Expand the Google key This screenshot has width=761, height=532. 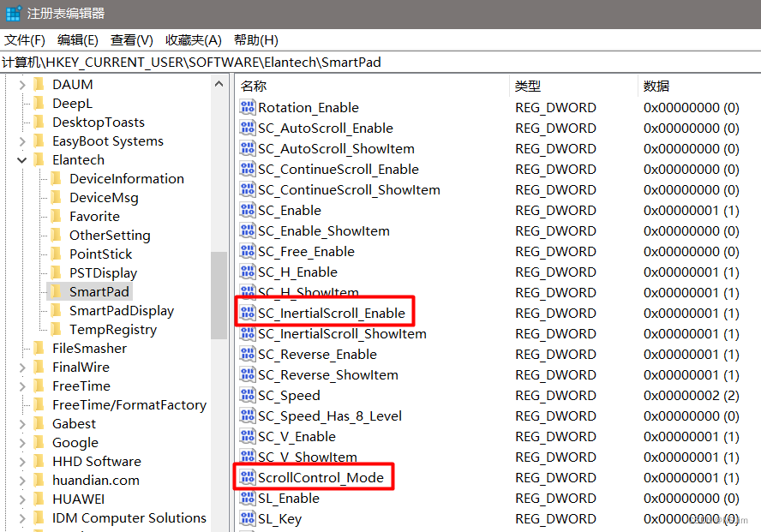tap(21, 443)
